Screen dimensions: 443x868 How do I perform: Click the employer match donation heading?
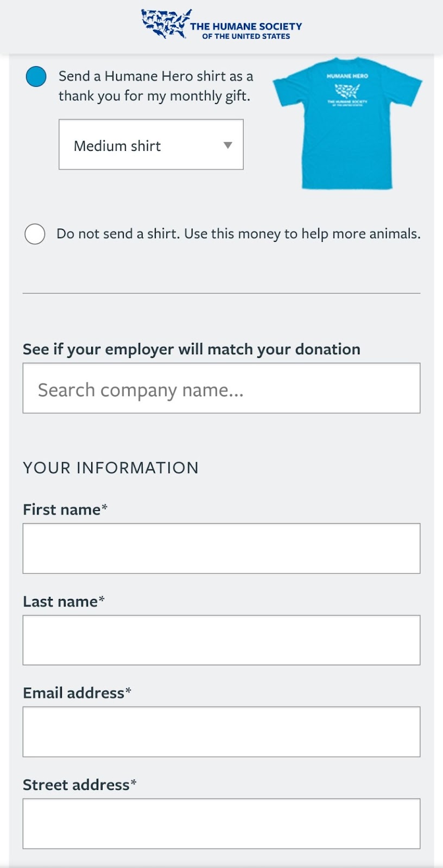[x=192, y=349]
